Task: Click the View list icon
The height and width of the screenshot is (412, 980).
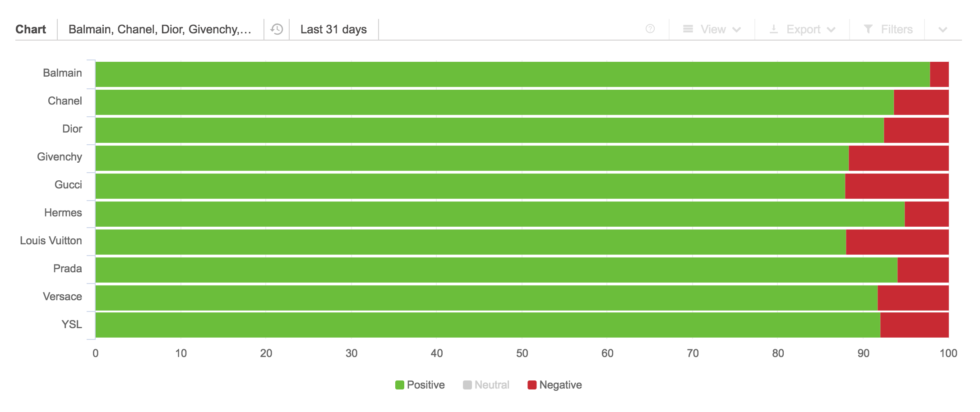Action: tap(688, 29)
